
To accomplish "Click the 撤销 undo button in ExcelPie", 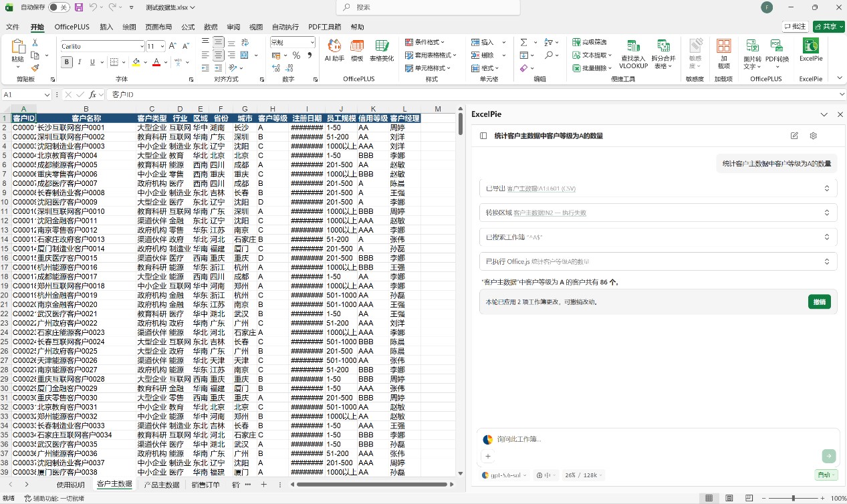I will pyautogui.click(x=819, y=301).
